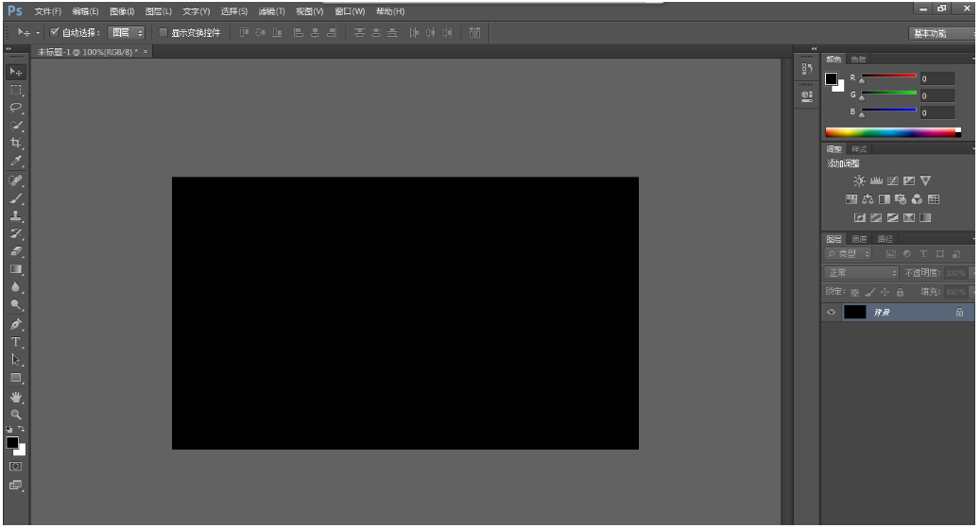The image size is (980, 528).
Task: Select the Dodge tool
Action: click(x=16, y=305)
